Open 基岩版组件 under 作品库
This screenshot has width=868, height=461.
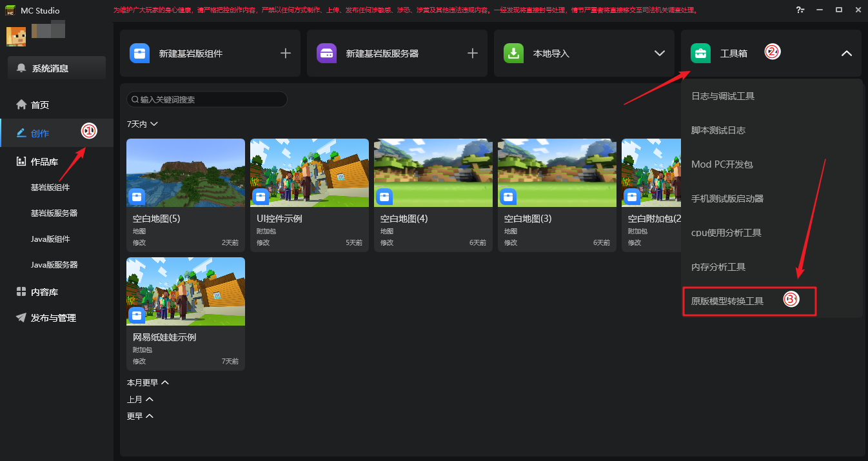click(50, 188)
